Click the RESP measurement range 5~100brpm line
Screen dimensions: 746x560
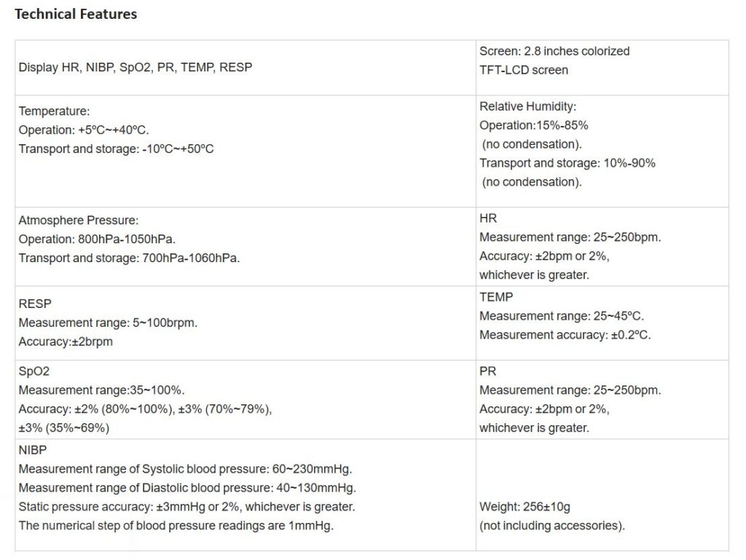108,323
